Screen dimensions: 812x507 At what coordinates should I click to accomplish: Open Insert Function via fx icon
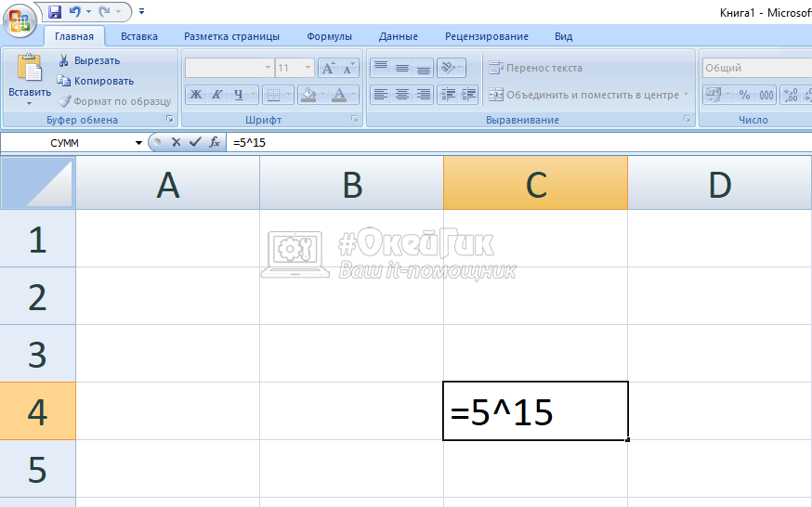(214, 142)
